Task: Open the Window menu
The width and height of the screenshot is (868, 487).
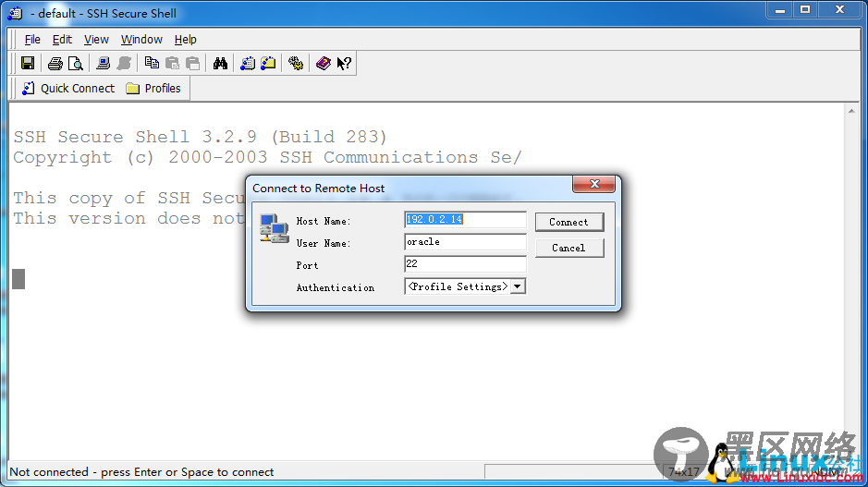Action: tap(141, 40)
